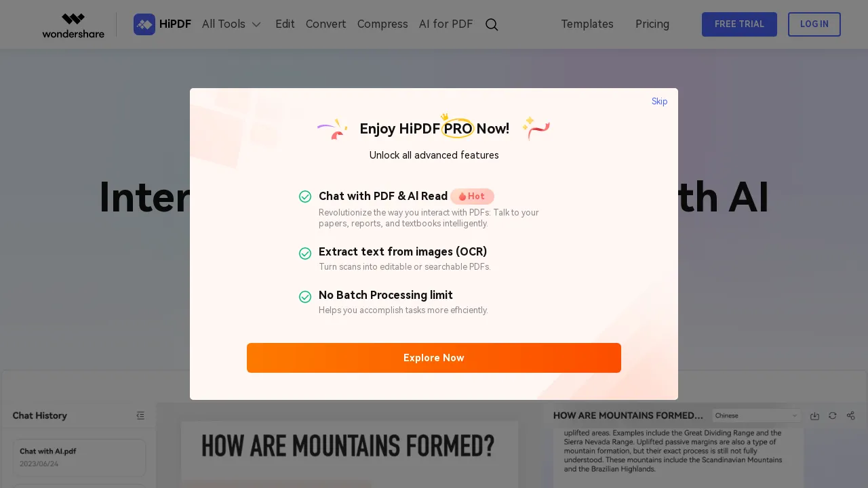This screenshot has height=488, width=868.
Task: Click the share icon in the summary panel
Action: (x=850, y=415)
